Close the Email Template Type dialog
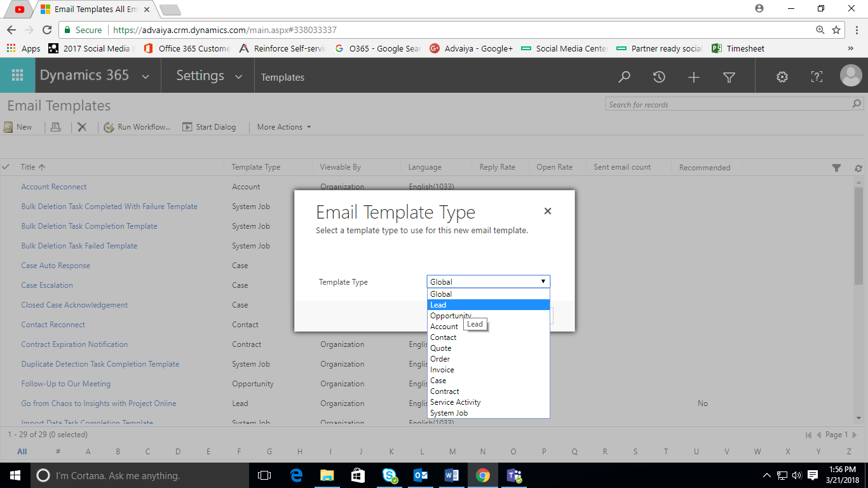Viewport: 868px width, 488px height. coord(548,211)
